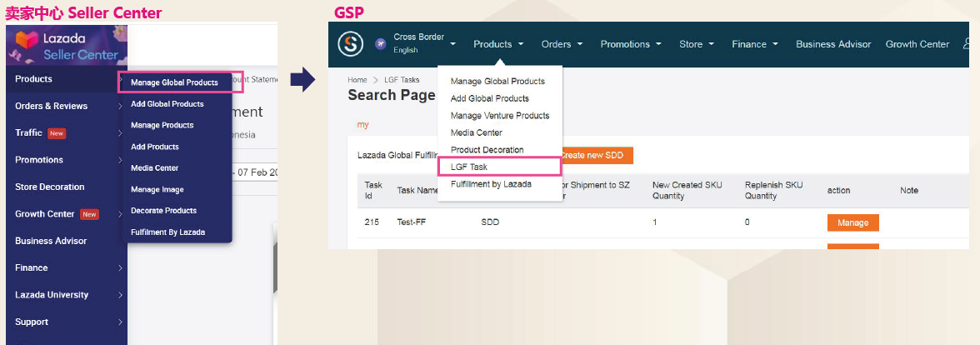Image resolution: width=980 pixels, height=345 pixels.
Task: Open Store Decoration in sidebar
Action: coord(49,187)
